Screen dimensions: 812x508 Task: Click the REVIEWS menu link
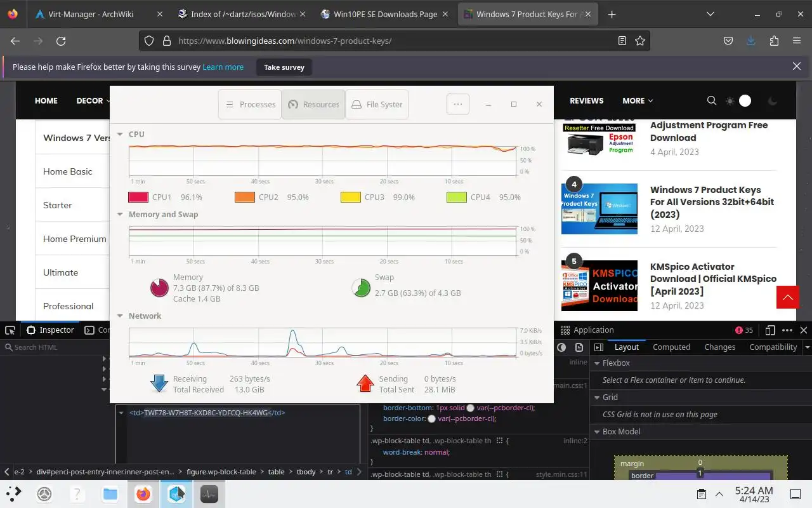click(587, 100)
